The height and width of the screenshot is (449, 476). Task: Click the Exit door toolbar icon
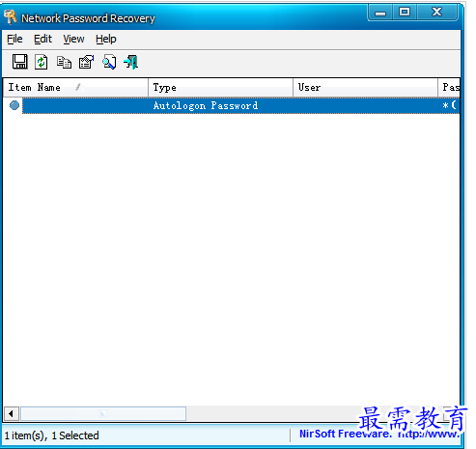tap(131, 62)
